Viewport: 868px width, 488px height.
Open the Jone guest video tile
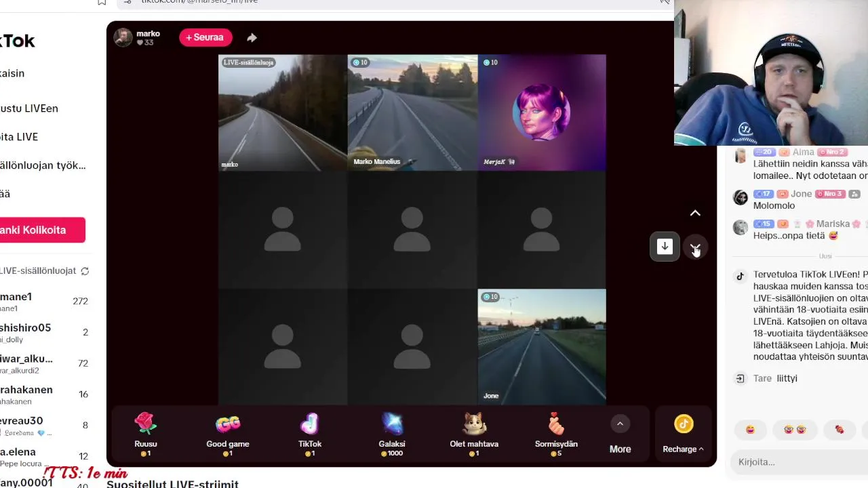[x=542, y=347]
